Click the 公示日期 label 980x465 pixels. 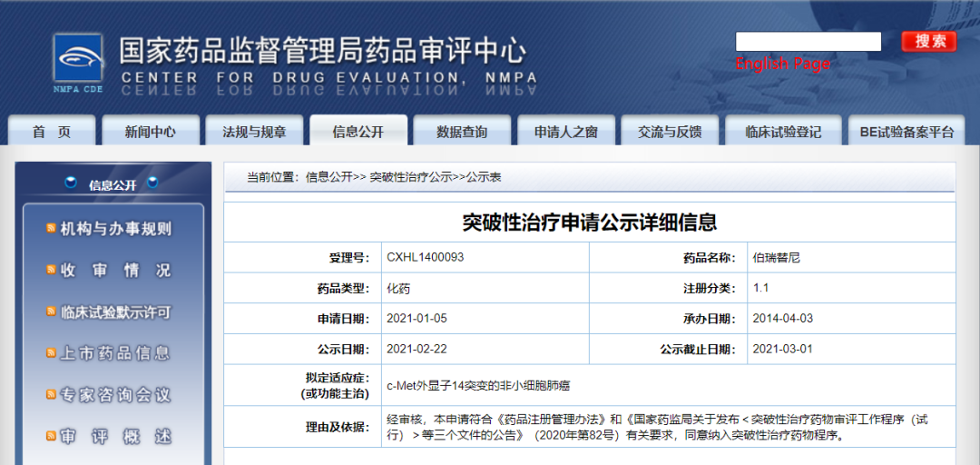[x=344, y=350]
